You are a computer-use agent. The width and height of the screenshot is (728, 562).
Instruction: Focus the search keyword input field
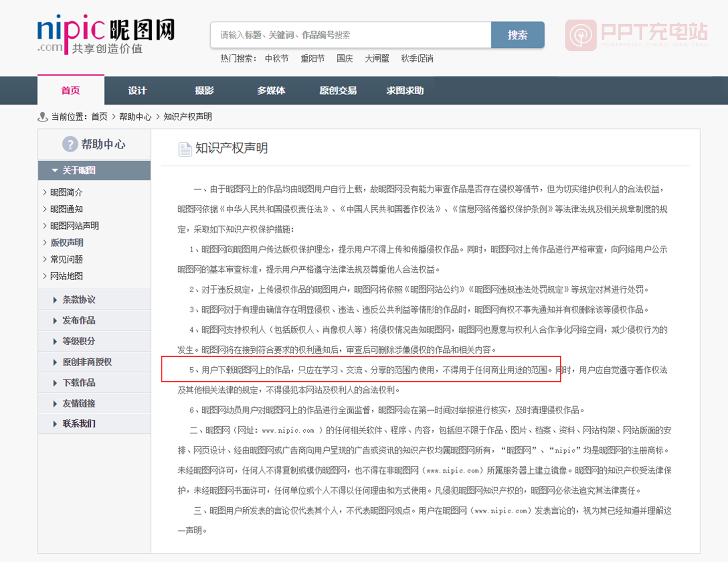coord(350,35)
